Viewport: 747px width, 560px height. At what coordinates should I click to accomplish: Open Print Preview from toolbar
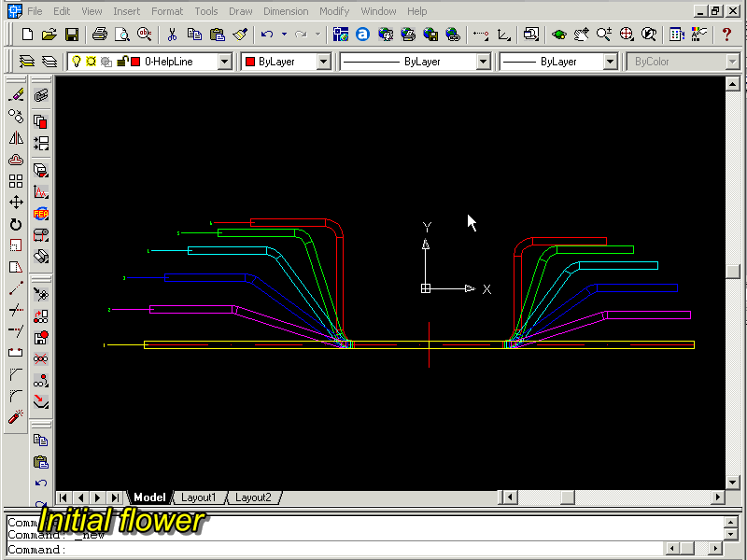(x=122, y=35)
